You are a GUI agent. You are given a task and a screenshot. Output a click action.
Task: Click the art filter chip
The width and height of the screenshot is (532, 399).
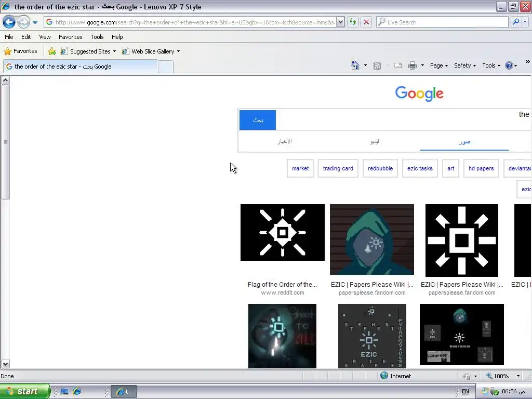(x=450, y=168)
